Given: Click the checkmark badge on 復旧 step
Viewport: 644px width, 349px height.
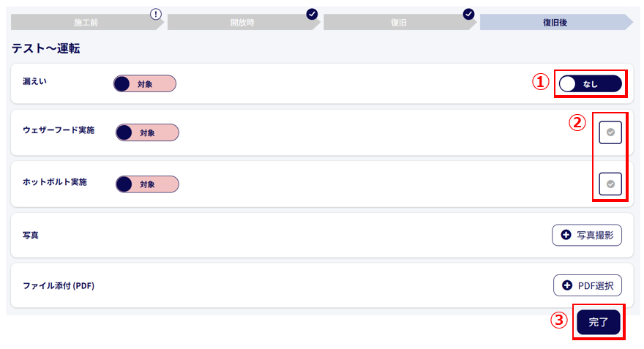Looking at the screenshot, I should click(468, 15).
